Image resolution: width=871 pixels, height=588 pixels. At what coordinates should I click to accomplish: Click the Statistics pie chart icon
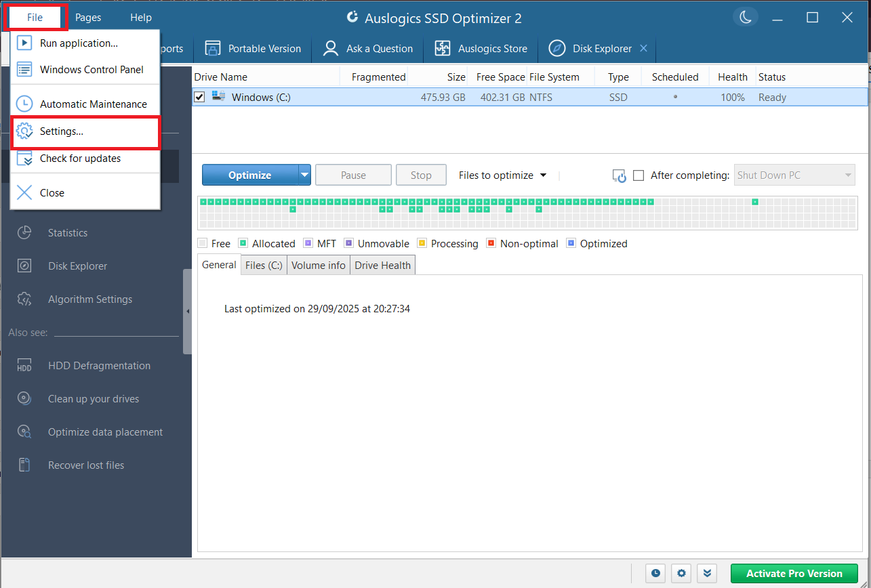click(24, 232)
